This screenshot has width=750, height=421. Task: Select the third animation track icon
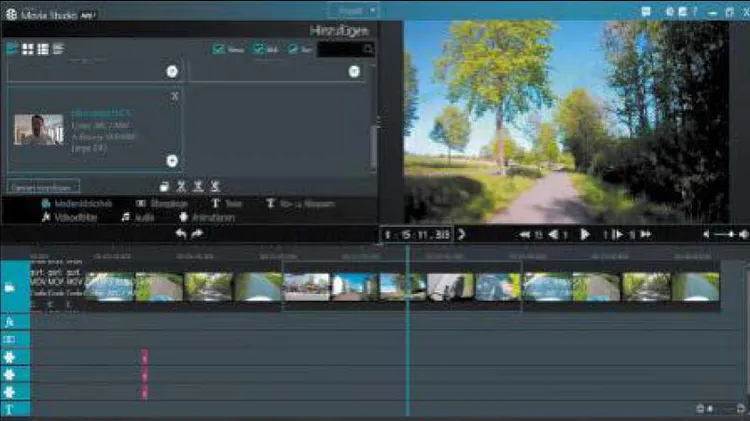pyautogui.click(x=9, y=392)
